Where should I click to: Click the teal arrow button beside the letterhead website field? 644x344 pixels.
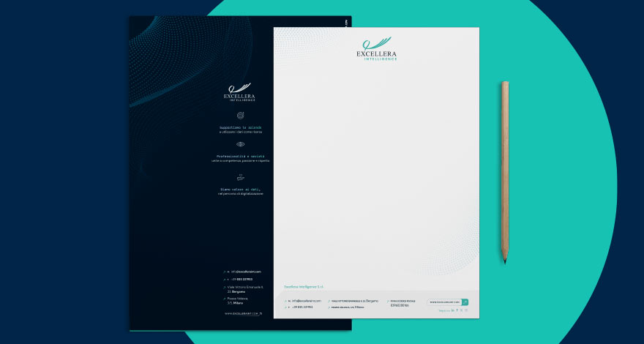coord(465,302)
